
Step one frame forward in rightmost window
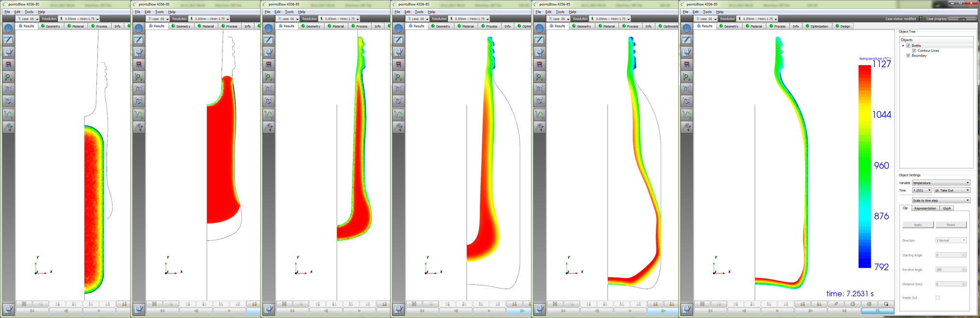[811, 311]
